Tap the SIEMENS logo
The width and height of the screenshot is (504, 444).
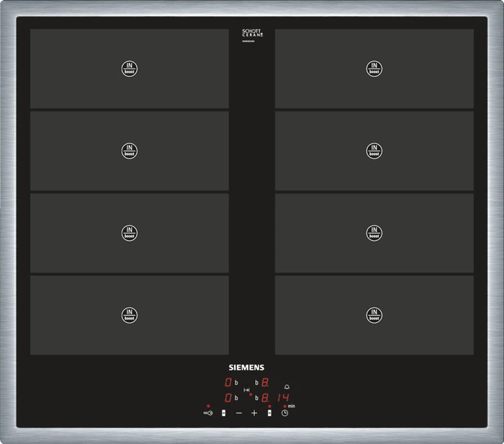point(246,368)
